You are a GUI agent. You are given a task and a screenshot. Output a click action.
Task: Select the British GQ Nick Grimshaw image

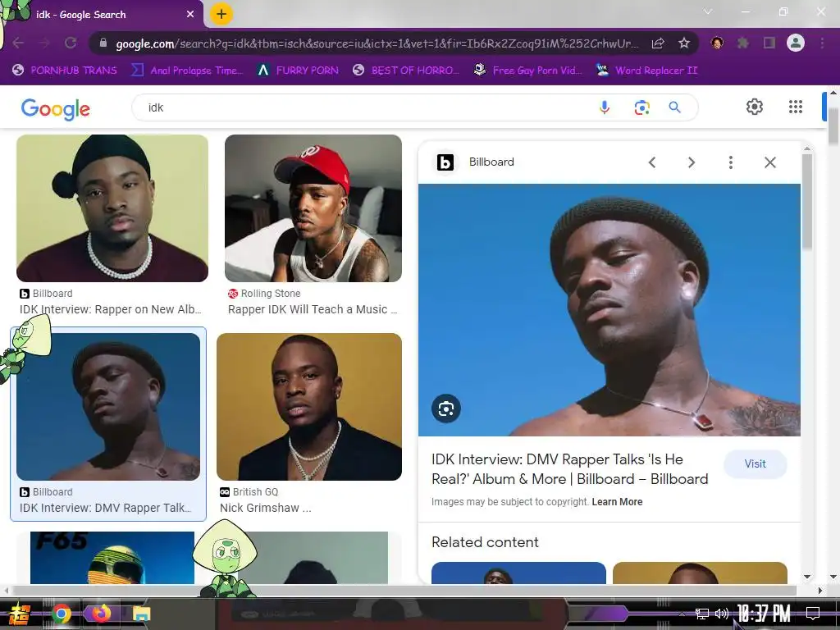[x=309, y=407]
